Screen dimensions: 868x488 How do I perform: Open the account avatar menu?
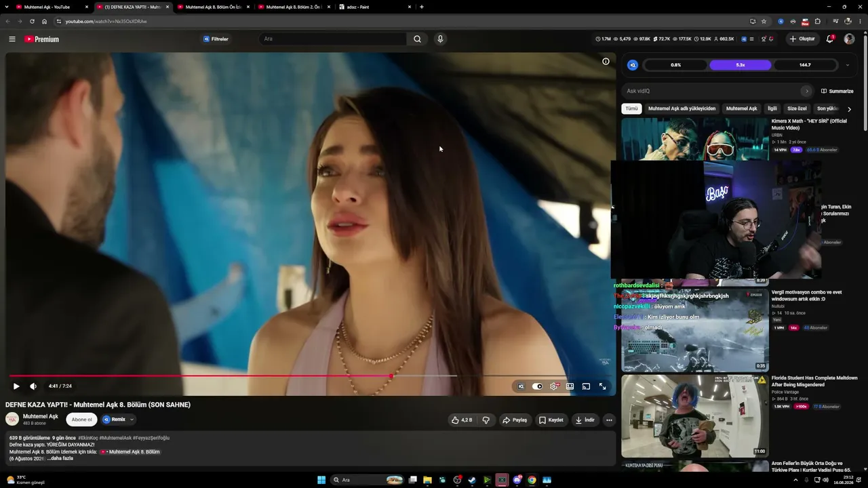849,39
